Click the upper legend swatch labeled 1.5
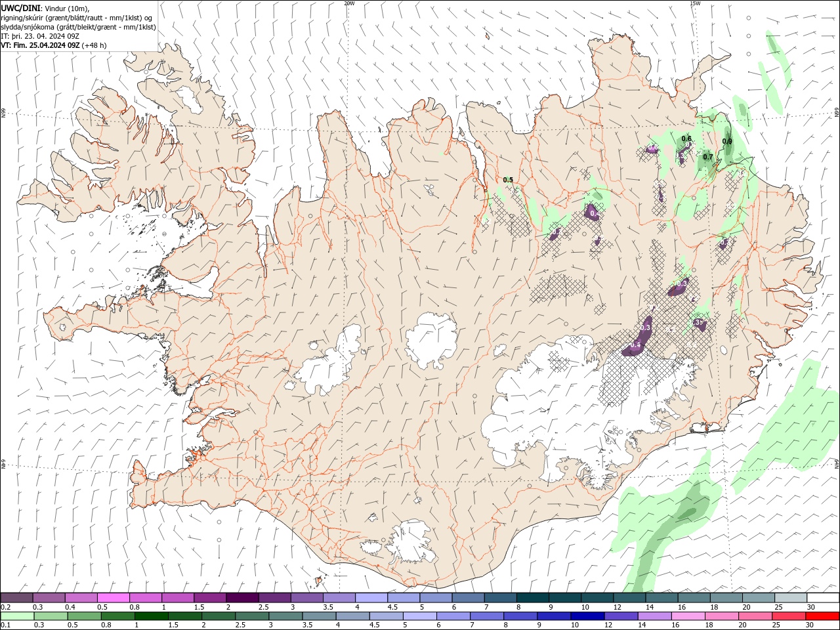 point(210,598)
